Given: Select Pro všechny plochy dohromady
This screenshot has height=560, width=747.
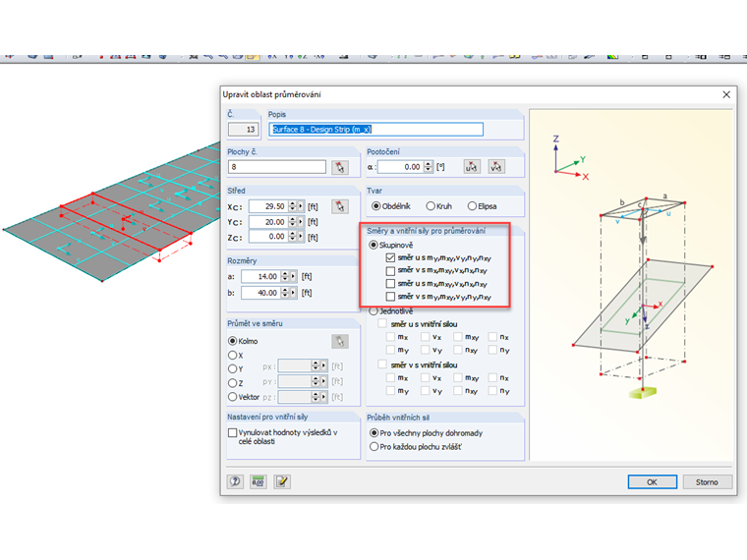Looking at the screenshot, I should tap(373, 433).
